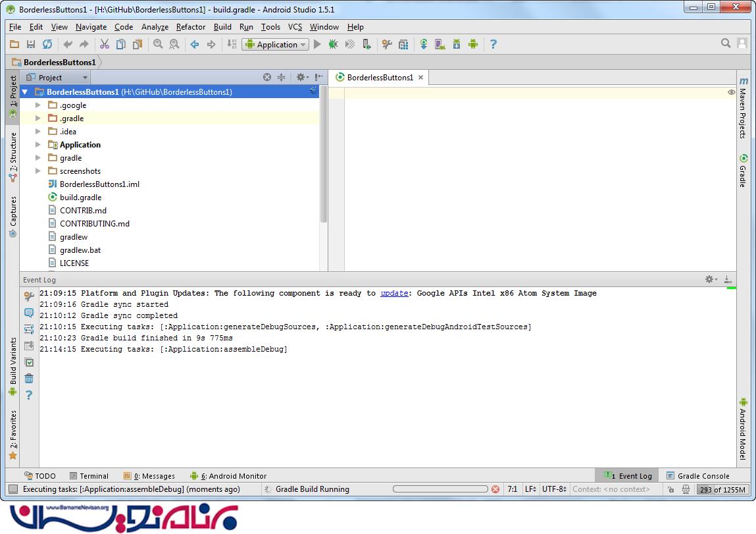
Task: Click Scroll from Source target icon
Action: tap(267, 77)
